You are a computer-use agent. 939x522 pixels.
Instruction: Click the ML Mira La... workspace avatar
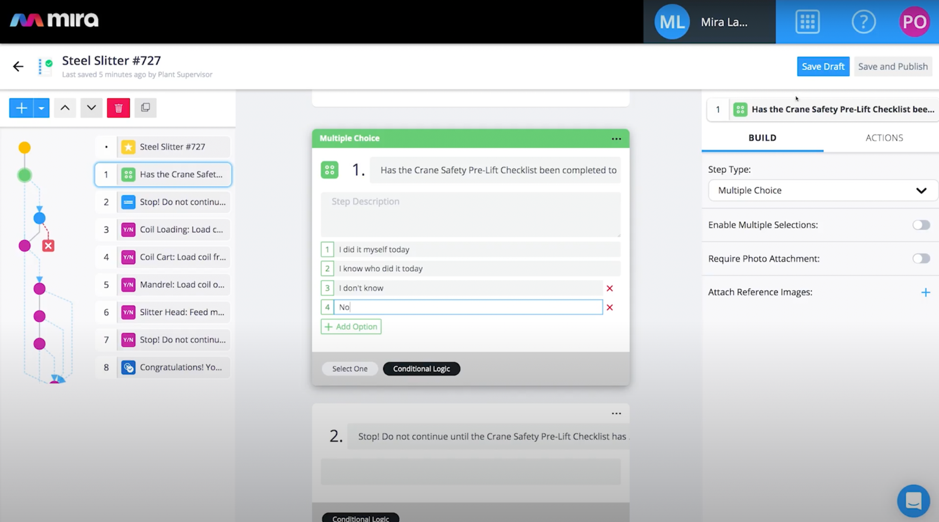(672, 22)
